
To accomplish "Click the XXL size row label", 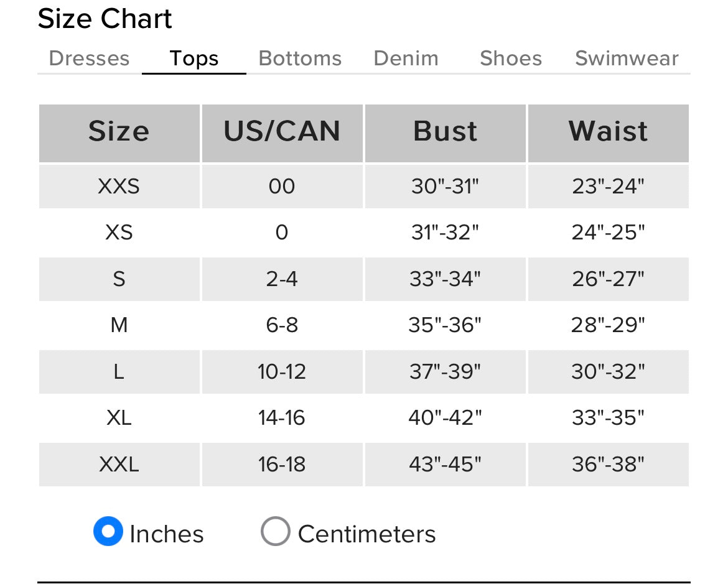I will tap(119, 464).
